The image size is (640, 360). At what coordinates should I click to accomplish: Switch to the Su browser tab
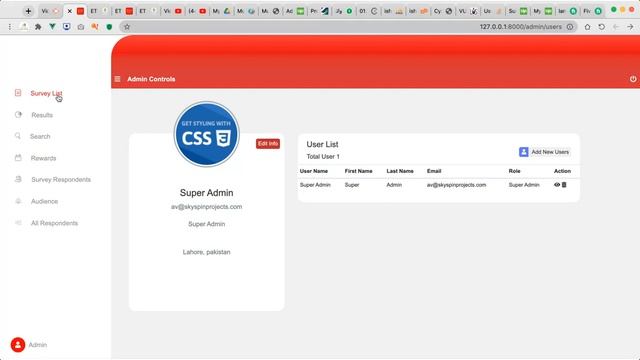coord(518,11)
